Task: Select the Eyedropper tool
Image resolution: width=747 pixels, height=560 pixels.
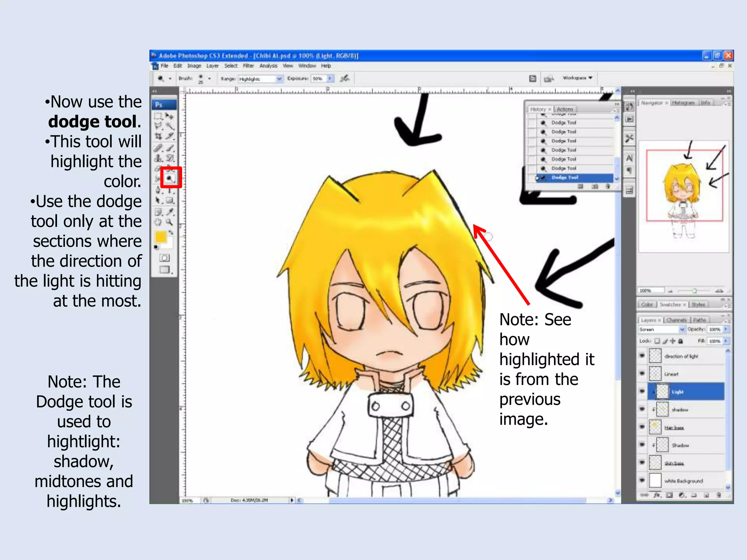Action: pos(170,212)
